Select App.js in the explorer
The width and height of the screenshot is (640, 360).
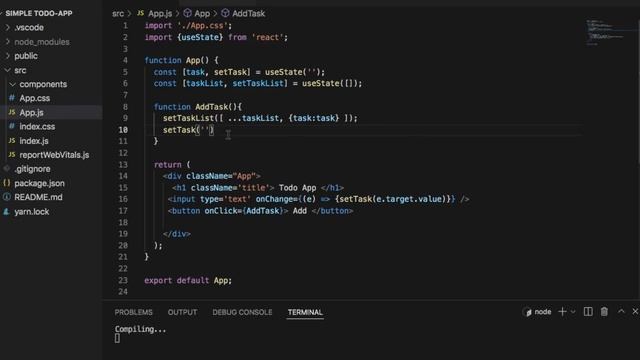point(31,112)
